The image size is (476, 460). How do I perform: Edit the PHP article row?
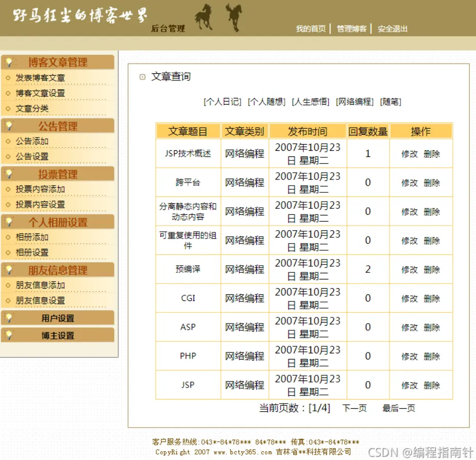[409, 356]
